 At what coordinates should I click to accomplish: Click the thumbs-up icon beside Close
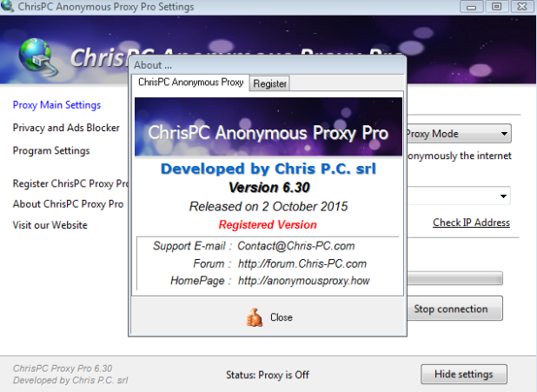point(255,317)
